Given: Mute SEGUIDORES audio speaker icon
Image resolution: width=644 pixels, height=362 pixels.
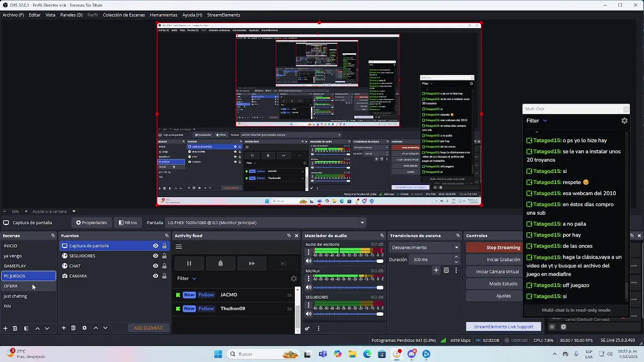Looking at the screenshot, I should pyautogui.click(x=308, y=314).
